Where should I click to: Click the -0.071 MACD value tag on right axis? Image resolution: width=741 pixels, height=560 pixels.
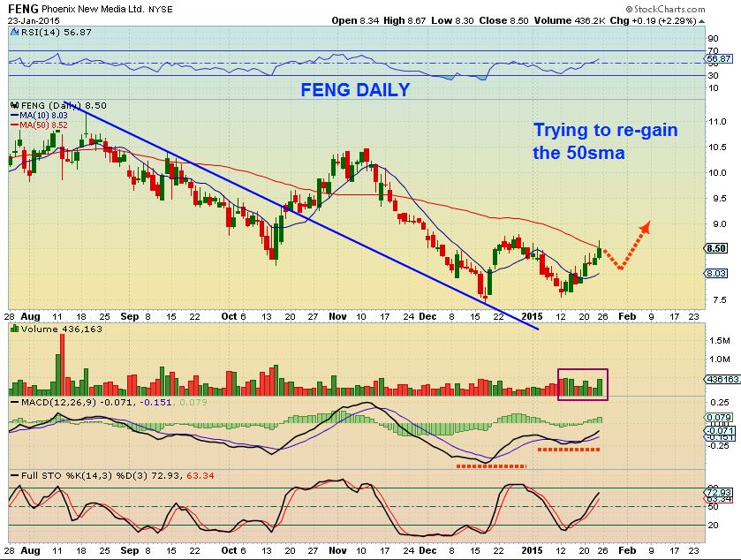pyautogui.click(x=719, y=430)
